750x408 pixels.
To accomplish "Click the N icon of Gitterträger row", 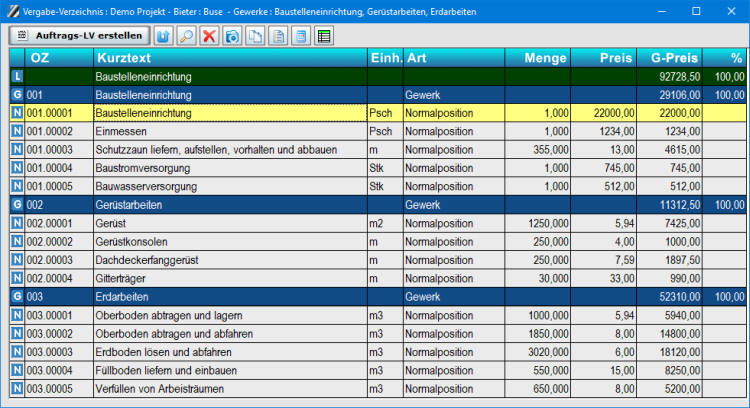I will click(17, 278).
